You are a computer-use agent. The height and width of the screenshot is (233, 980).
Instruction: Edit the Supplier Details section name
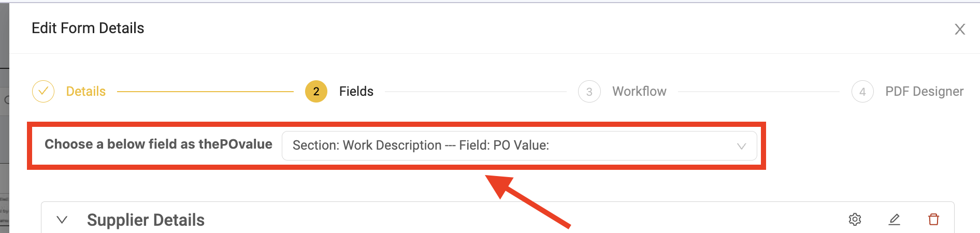(895, 220)
